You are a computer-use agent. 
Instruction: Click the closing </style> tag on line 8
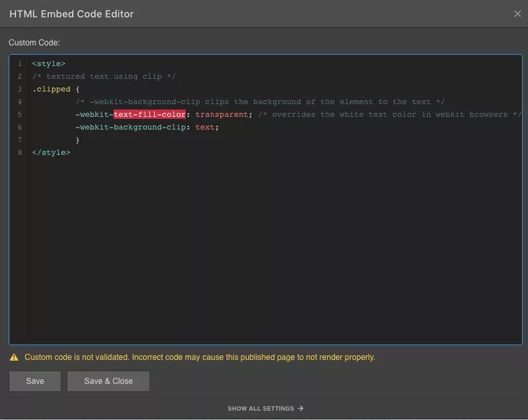(x=51, y=152)
